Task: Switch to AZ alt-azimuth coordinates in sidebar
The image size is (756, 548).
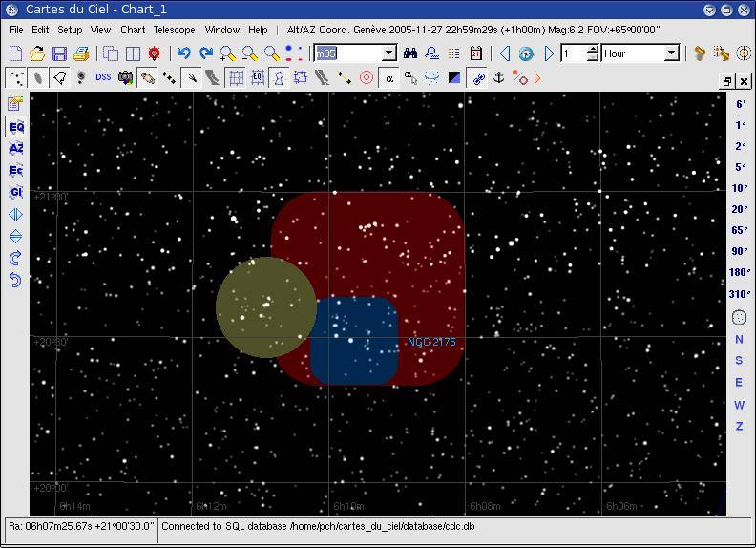Action: (x=16, y=148)
